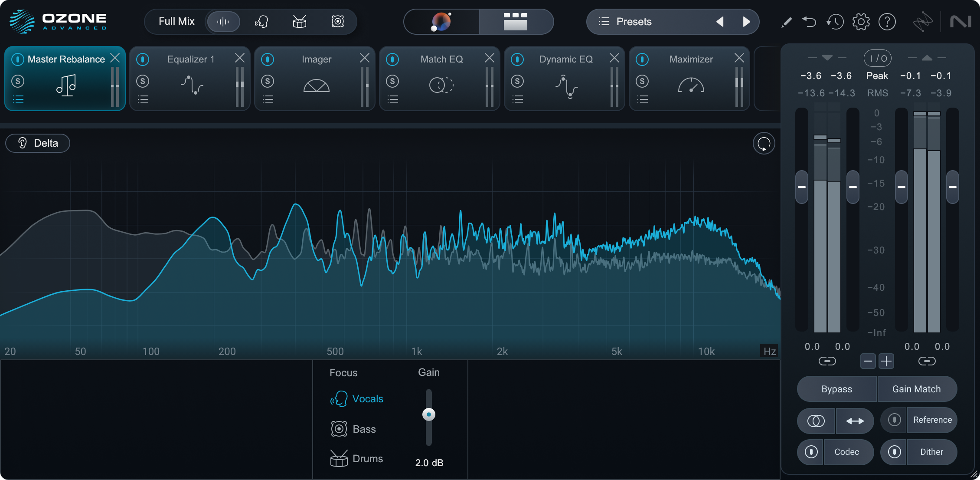Select the Drums mode icon in top toolbar

(x=300, y=21)
